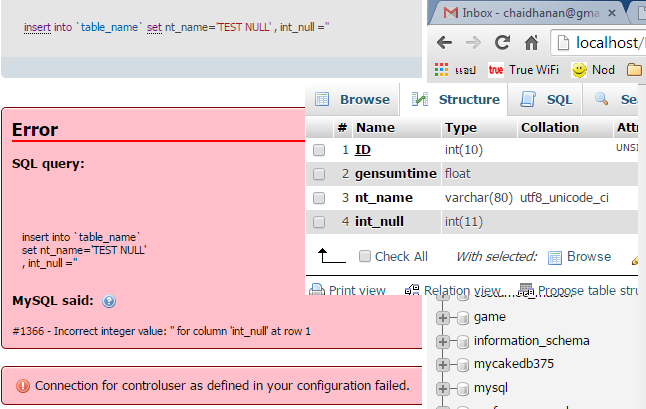Click the ID column name
This screenshot has height=409, width=646.
click(x=363, y=150)
